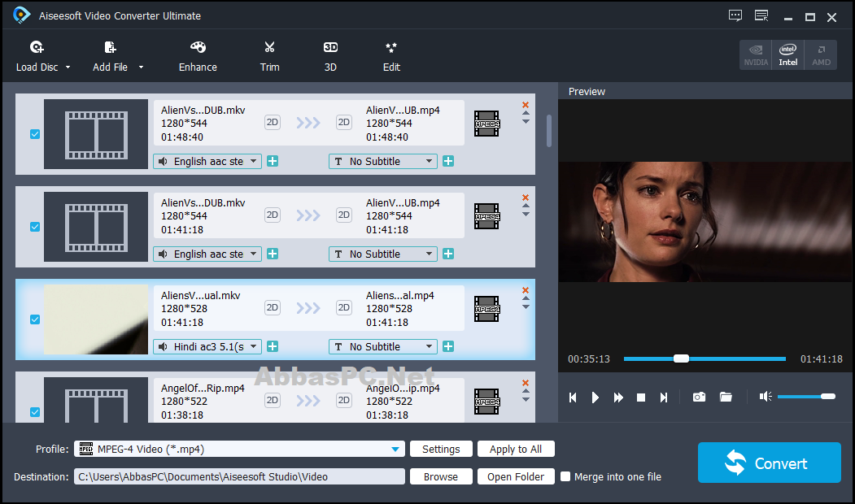Click MPEG4 format icon of AngelOf...Rip.mp4
This screenshot has width=855, height=504.
click(486, 402)
